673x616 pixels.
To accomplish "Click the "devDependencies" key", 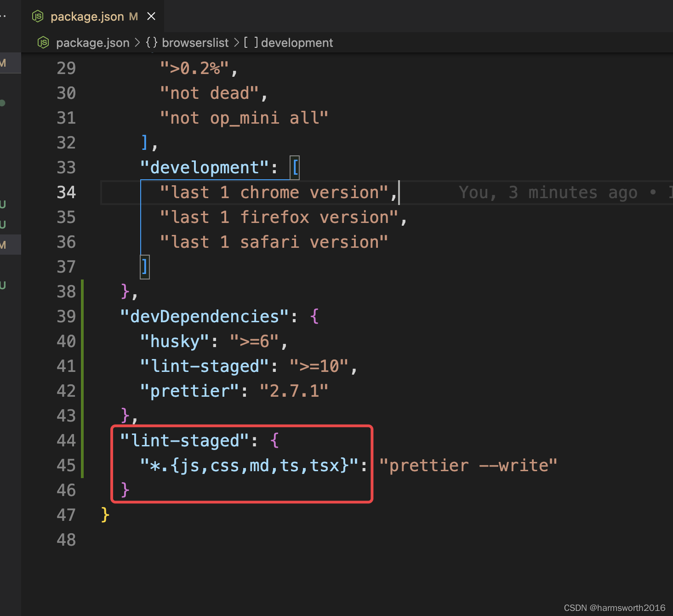I will pyautogui.click(x=205, y=317).
